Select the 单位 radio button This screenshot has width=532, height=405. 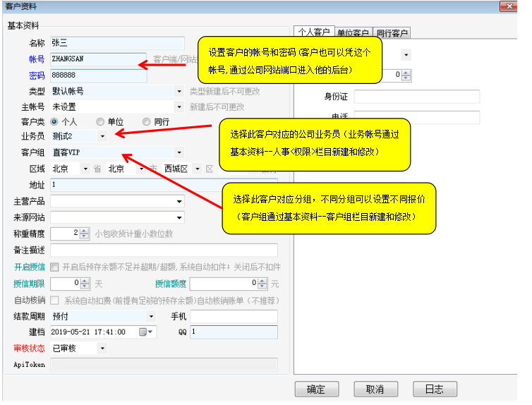[100, 121]
